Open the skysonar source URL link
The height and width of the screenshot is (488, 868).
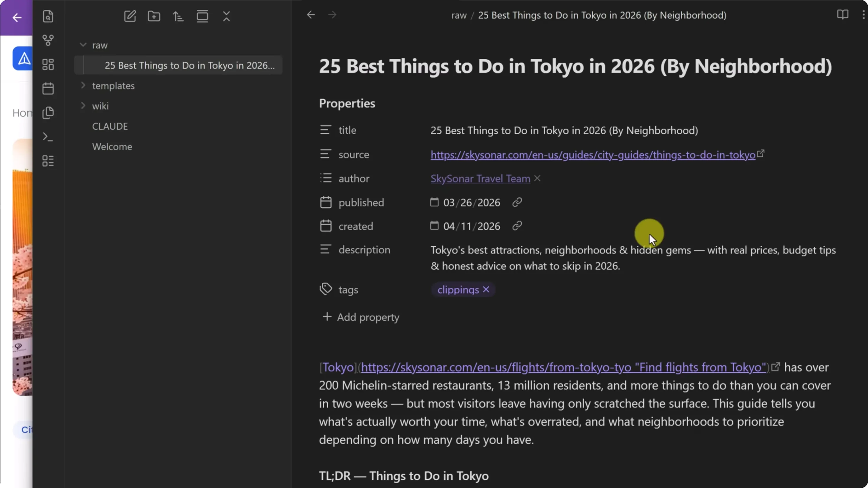tap(593, 155)
